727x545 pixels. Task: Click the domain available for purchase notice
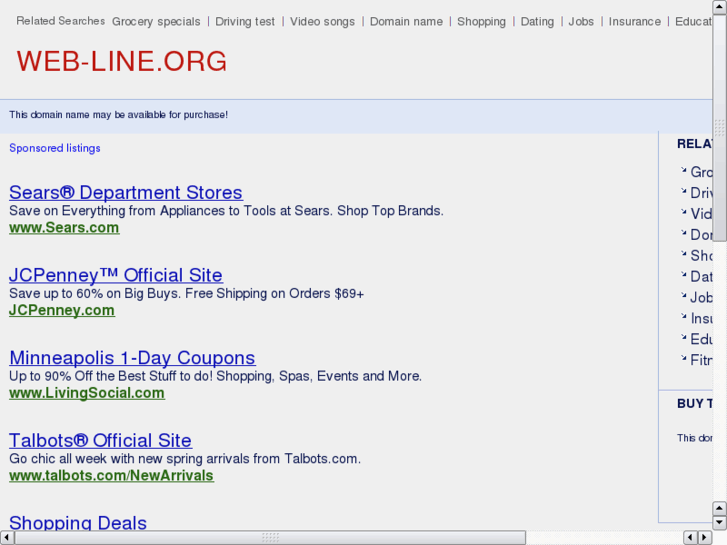[118, 115]
